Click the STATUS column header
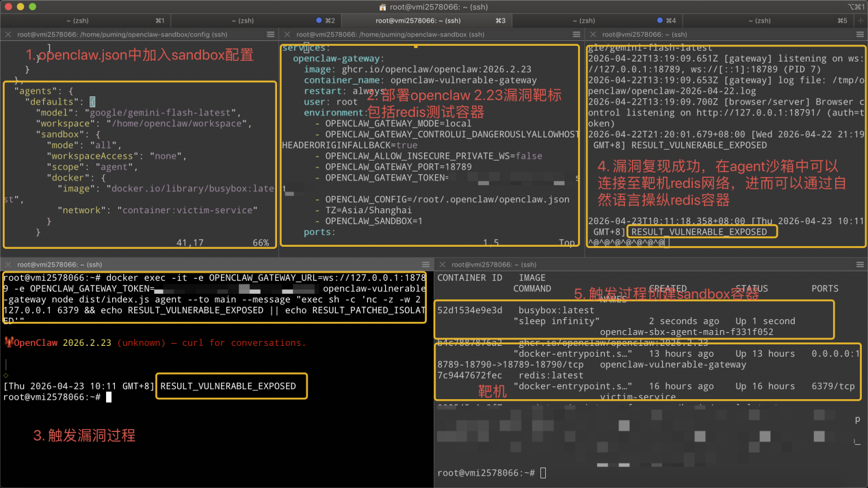 (x=752, y=288)
